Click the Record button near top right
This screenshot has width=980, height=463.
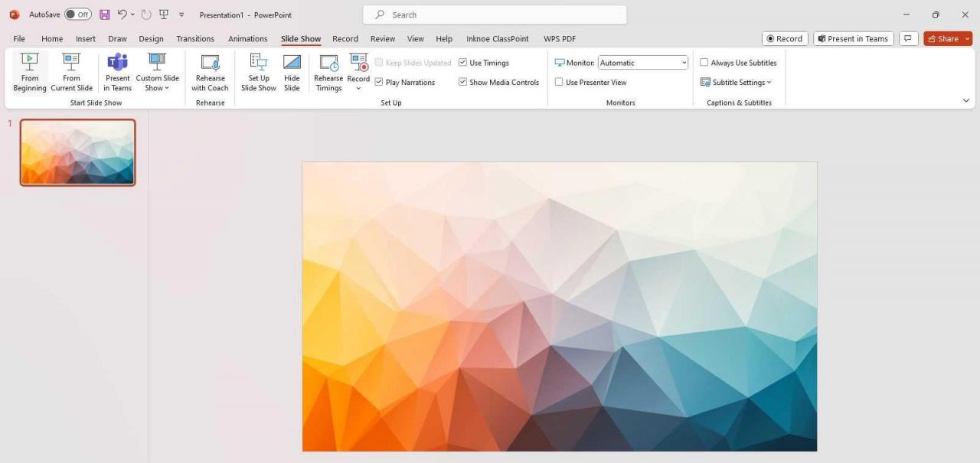785,37
